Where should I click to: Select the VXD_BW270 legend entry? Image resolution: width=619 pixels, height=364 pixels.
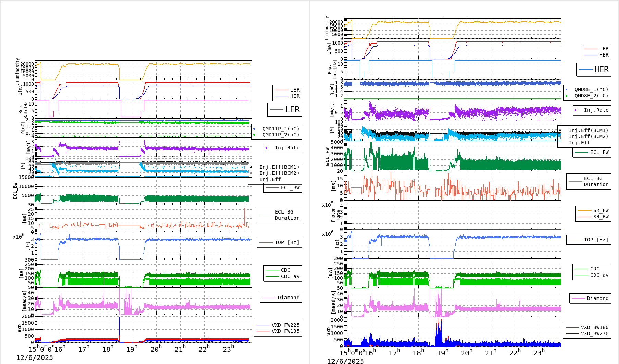point(587,334)
